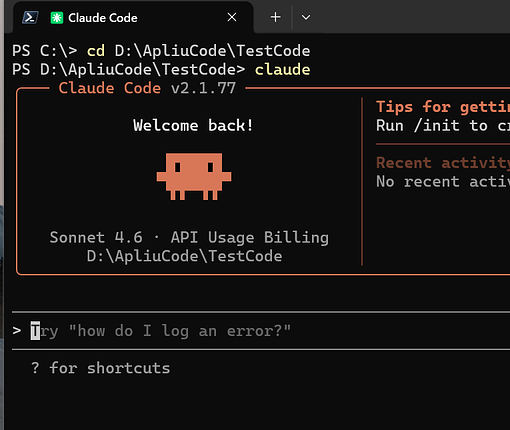Click the orange Claude mascot pixel art
The width and height of the screenshot is (510, 430).
(x=194, y=176)
